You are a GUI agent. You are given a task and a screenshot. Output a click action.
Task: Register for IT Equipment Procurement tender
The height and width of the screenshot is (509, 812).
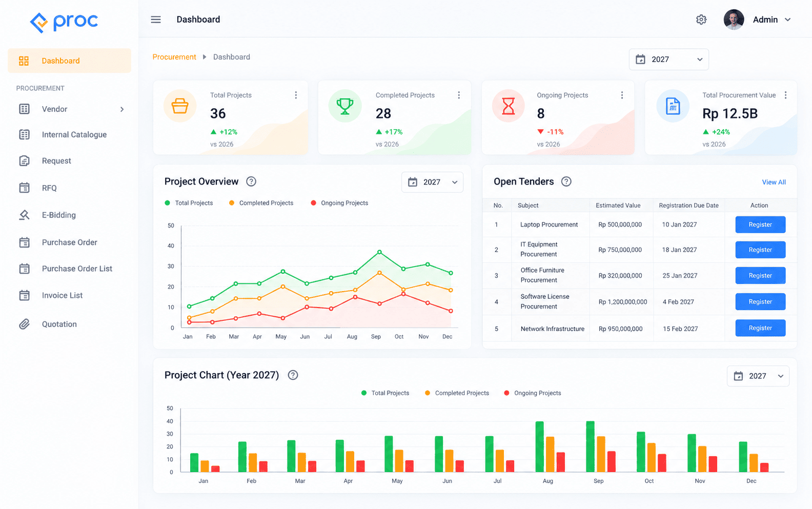pyautogui.click(x=760, y=250)
